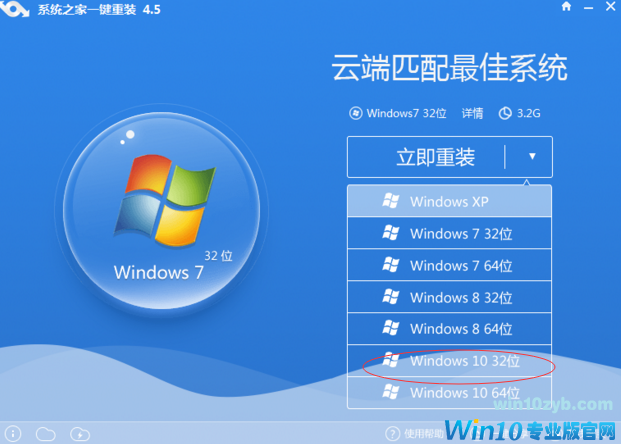The width and height of the screenshot is (621, 444).
Task: Minimize the reinstall tool window
Action: point(588,8)
